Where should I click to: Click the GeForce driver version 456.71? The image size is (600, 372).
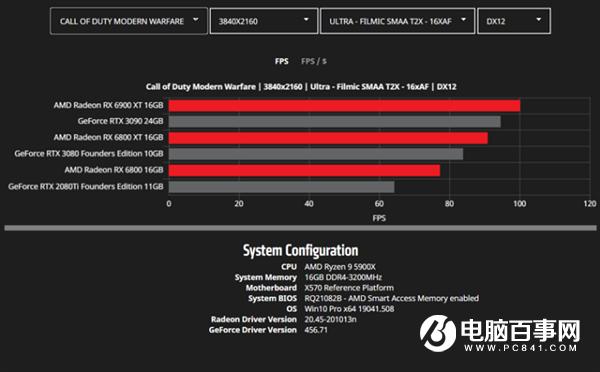(x=316, y=330)
